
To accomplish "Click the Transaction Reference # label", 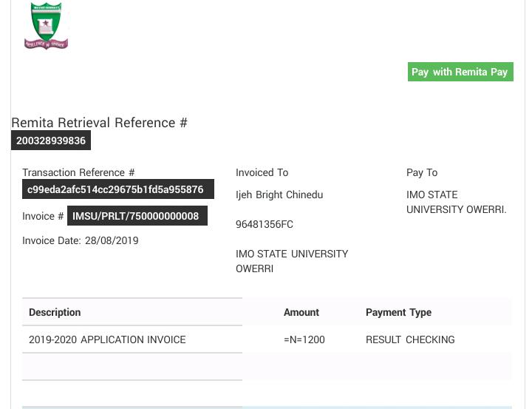I will pos(78,172).
